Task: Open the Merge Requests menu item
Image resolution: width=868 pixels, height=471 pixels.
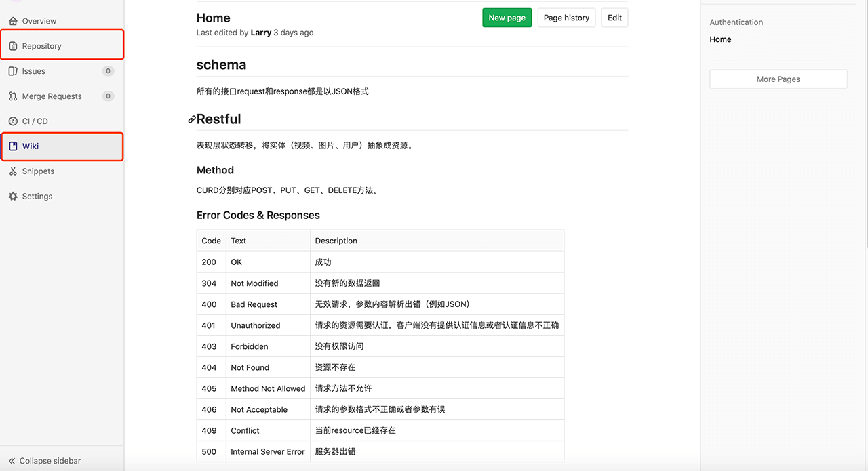Action: tap(52, 96)
